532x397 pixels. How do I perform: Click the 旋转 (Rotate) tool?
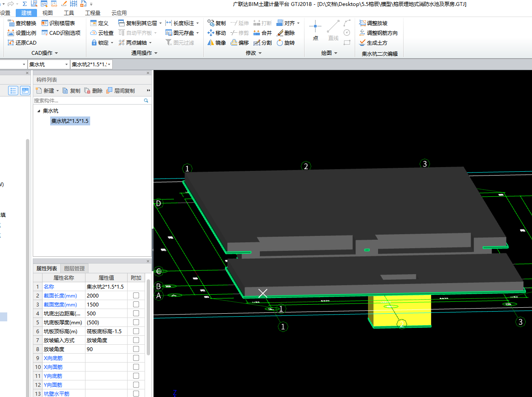[285, 43]
